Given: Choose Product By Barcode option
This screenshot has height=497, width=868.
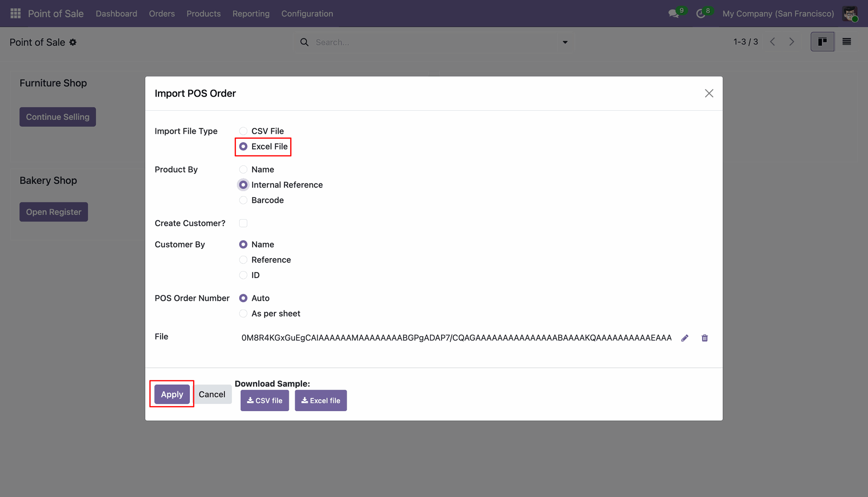Looking at the screenshot, I should [243, 200].
